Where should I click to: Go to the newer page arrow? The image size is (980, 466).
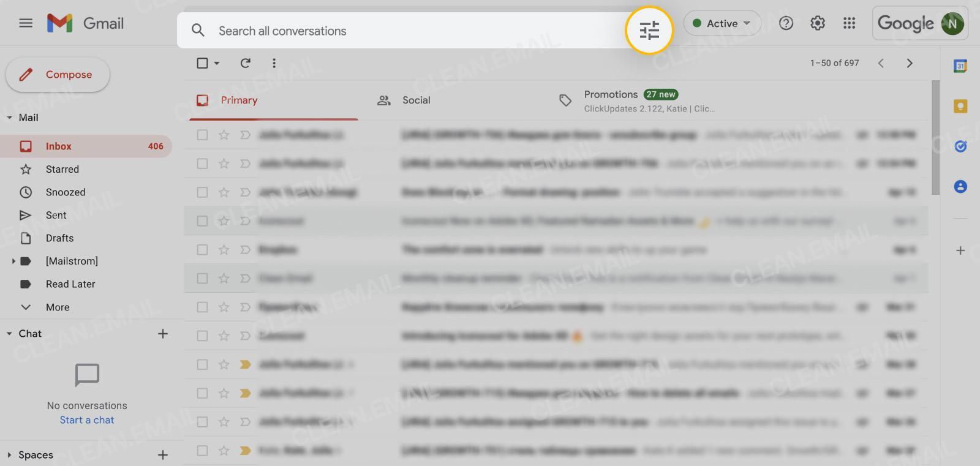click(881, 62)
